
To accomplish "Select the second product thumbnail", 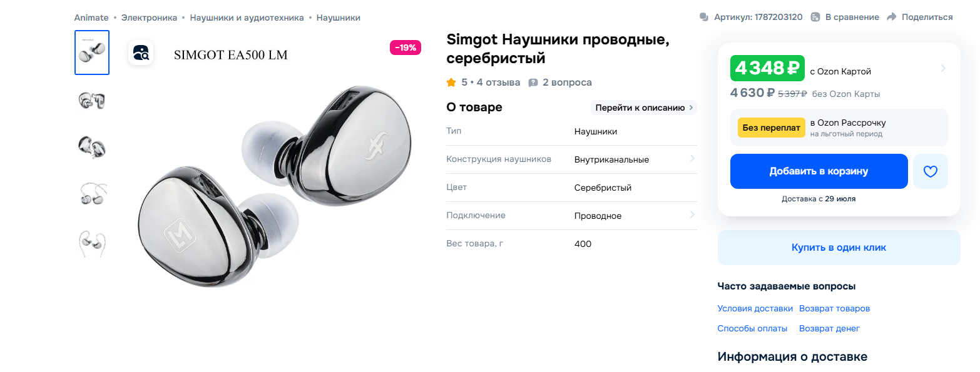I will click(x=92, y=100).
